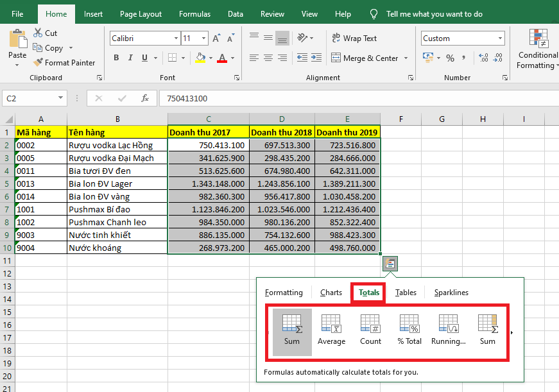The image size is (559, 392).
Task: Toggle Wrap Text for cells
Action: [354, 38]
